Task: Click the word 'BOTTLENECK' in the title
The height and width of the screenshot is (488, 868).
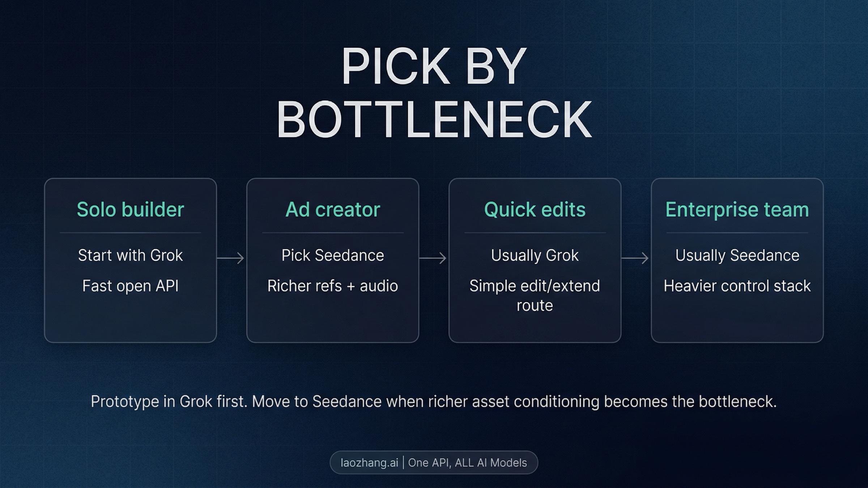Action: pyautogui.click(x=434, y=120)
